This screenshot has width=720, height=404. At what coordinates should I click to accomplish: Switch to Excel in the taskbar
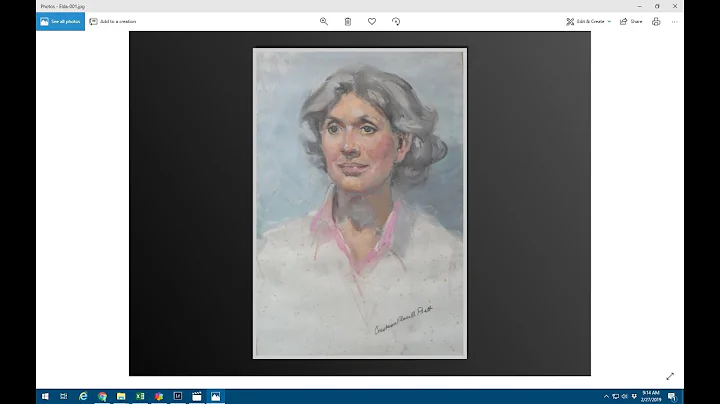(140, 396)
